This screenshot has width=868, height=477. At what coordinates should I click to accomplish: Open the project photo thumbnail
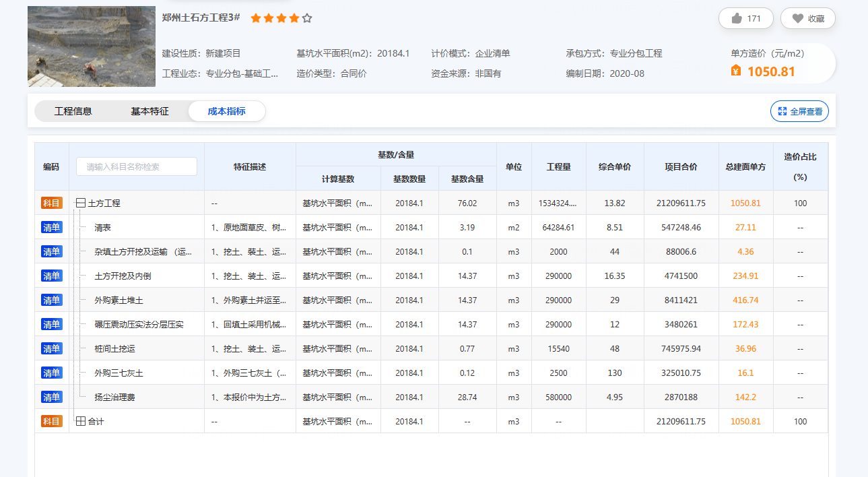[x=92, y=46]
